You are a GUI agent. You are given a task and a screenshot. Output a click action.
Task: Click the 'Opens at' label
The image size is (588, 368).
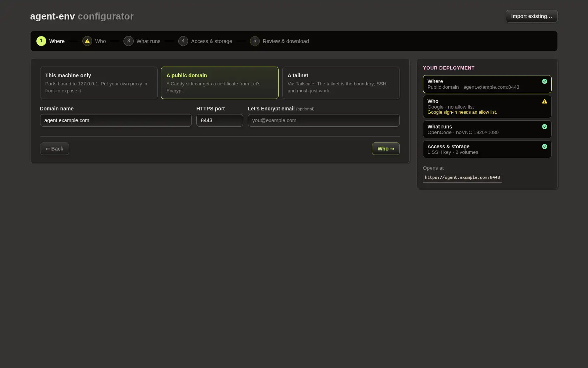(x=433, y=168)
